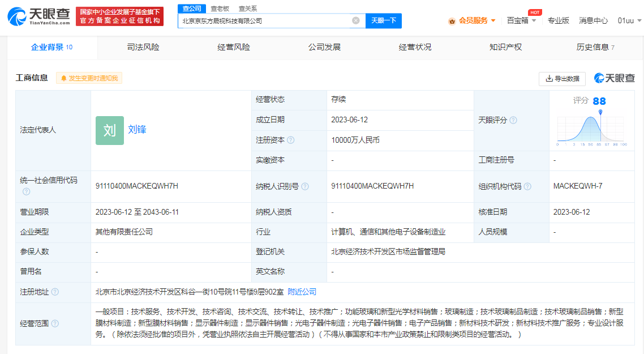Image resolution: width=644 pixels, height=354 pixels.
Task: Click the score value 88
Action: click(x=599, y=101)
